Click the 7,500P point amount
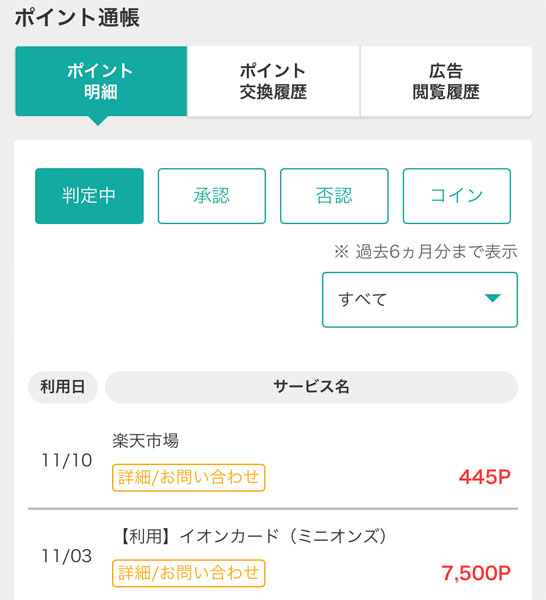Viewport: 546px width, 600px height. point(476,573)
